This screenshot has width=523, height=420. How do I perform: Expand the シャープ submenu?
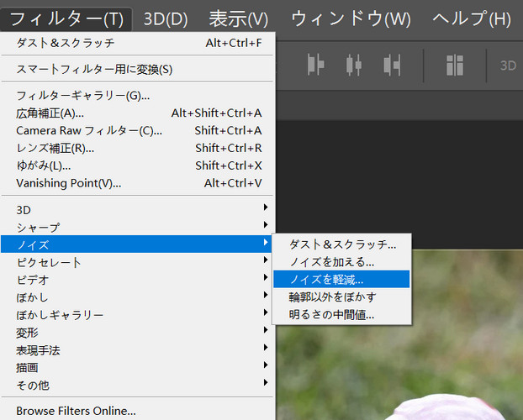[138, 228]
